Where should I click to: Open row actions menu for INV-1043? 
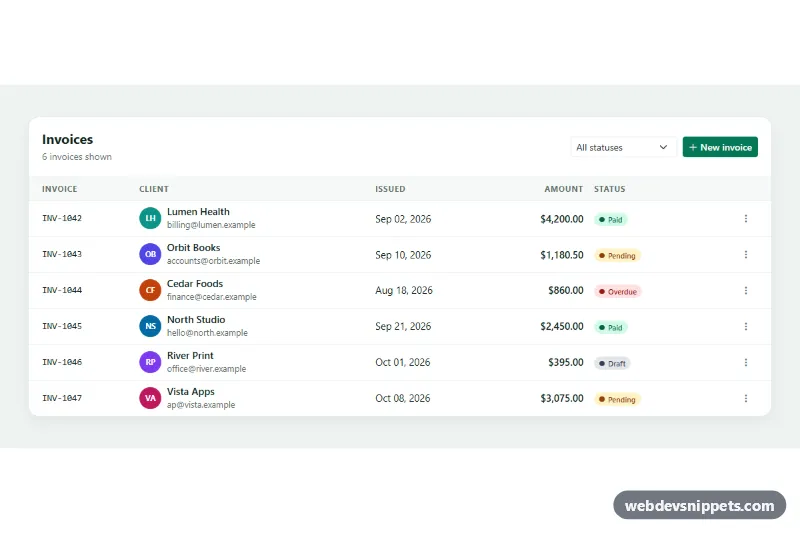click(745, 255)
